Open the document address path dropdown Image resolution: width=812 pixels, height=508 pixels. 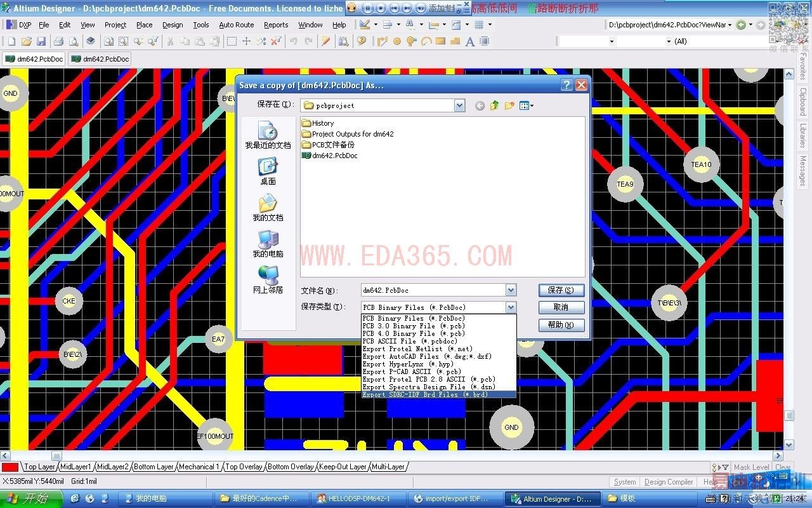[x=730, y=25]
